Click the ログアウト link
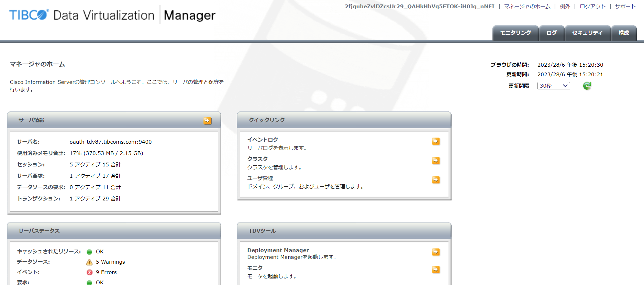The image size is (644, 285). click(592, 7)
